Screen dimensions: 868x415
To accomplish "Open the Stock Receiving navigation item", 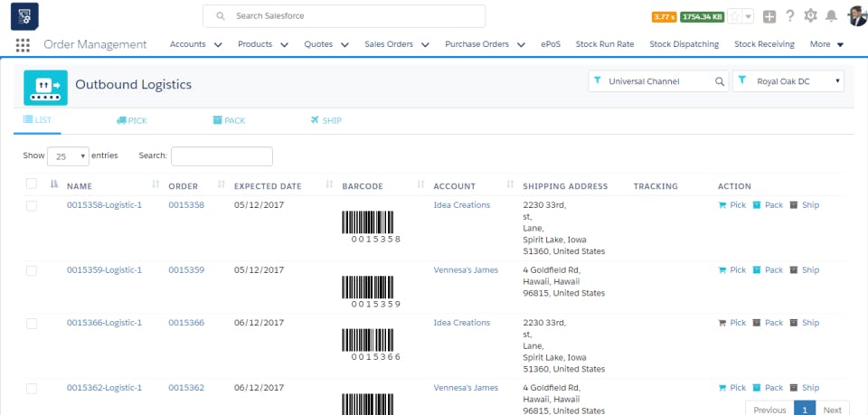I will point(764,44).
